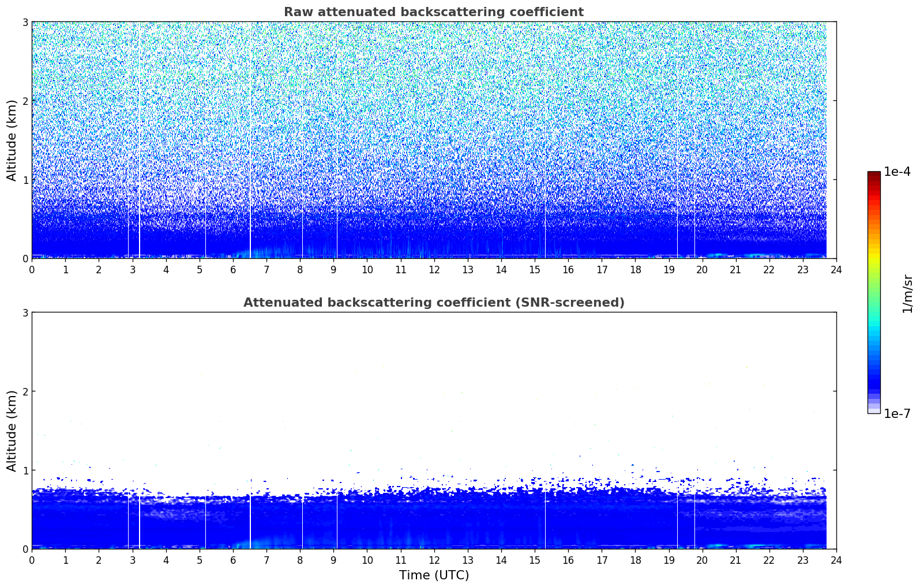Viewport: 920px width, 588px height.
Task: Select hour 18 on the bottom plot's time axis
Action: [x=635, y=560]
